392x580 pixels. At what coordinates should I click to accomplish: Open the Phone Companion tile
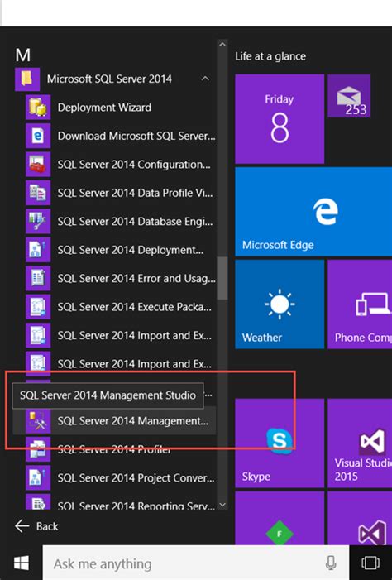pos(360,304)
